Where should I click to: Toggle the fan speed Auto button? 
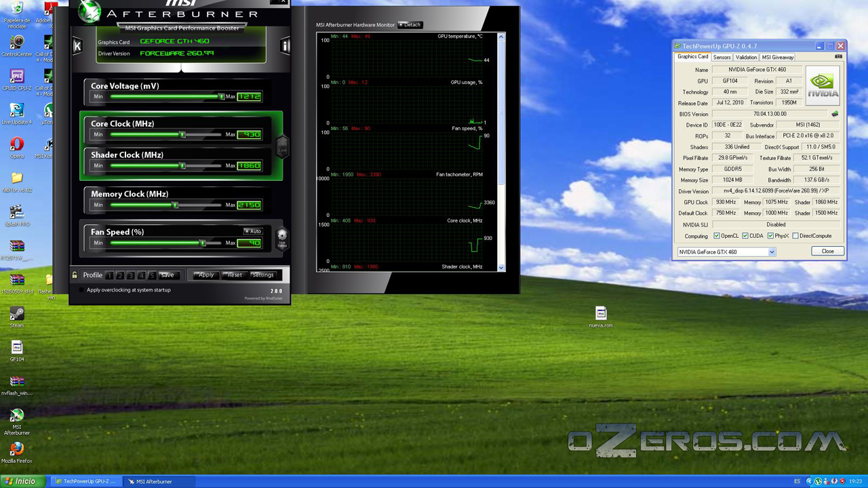(x=253, y=231)
